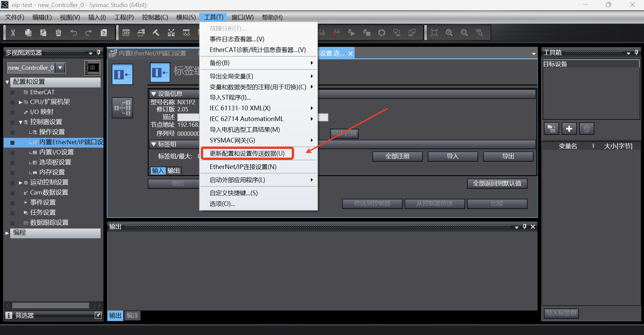Image resolution: width=644 pixels, height=335 pixels.
Task: Toggle the filter pop-out icon
Action: pyautogui.click(x=98, y=316)
